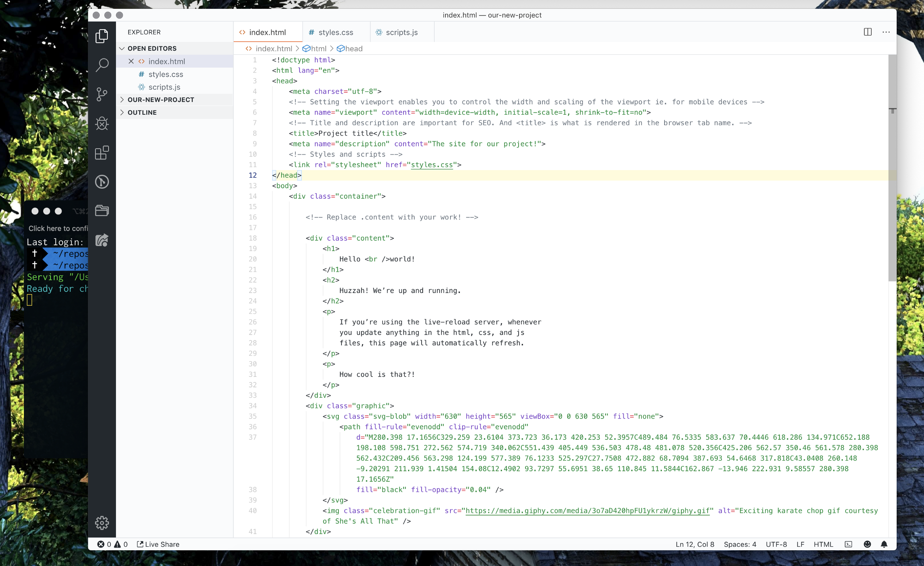Click the Extensions icon in sidebar
924x566 pixels.
point(102,152)
